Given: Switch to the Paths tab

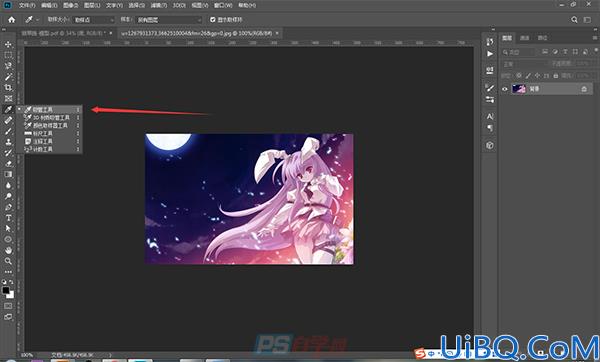Looking at the screenshot, I should 542,38.
